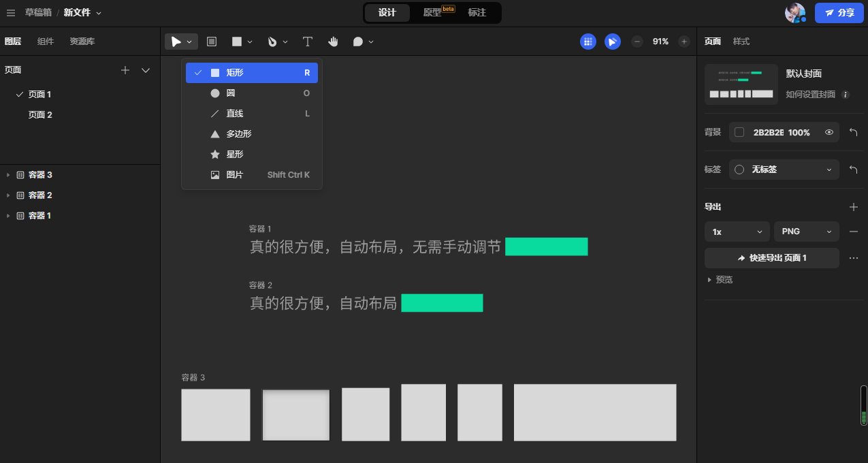
Task: Open pointer tool options arrow
Action: [x=190, y=42]
